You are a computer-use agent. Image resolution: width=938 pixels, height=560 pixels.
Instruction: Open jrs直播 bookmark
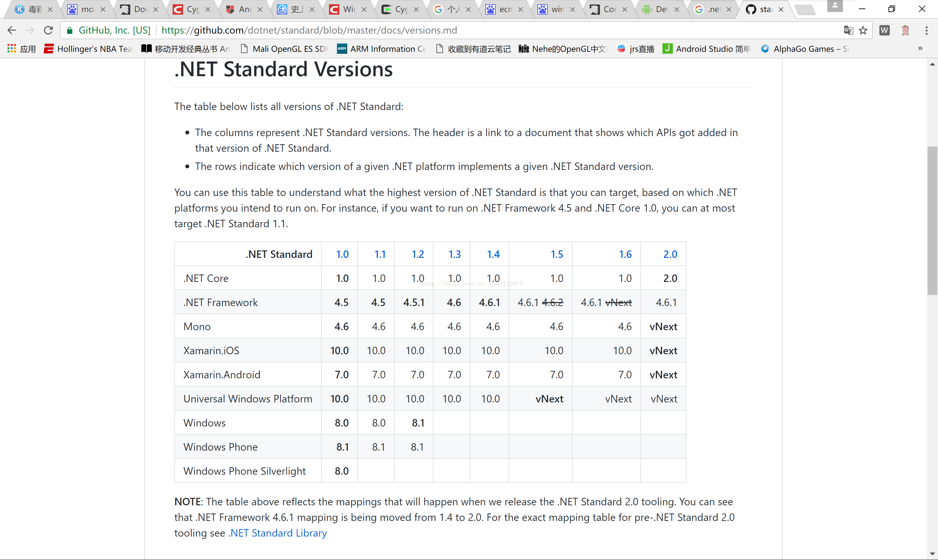pyautogui.click(x=636, y=49)
